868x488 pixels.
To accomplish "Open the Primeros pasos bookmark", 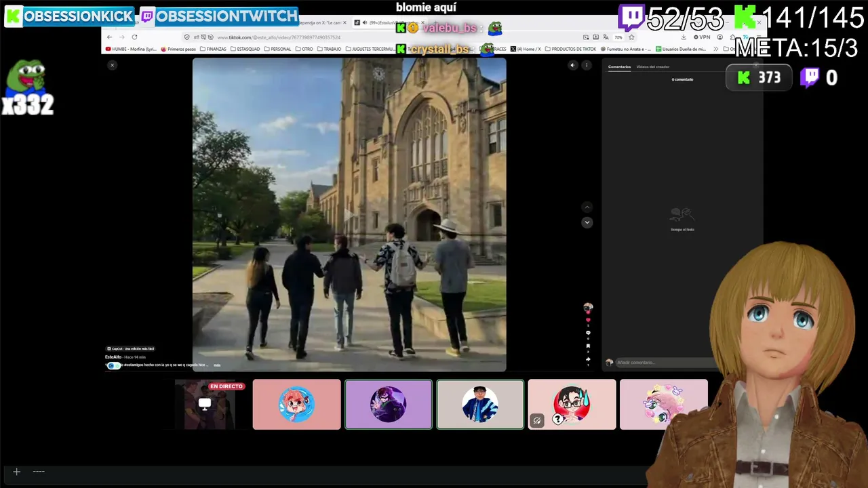I will coord(178,49).
